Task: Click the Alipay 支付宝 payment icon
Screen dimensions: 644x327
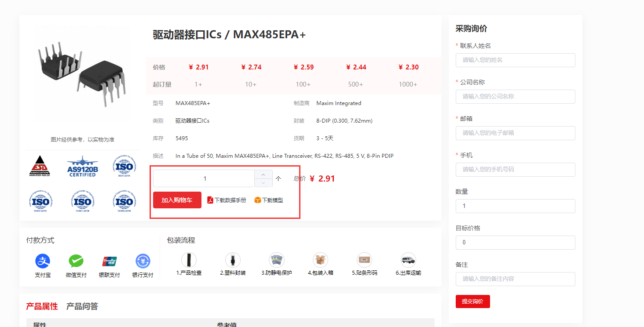Action: click(43, 261)
